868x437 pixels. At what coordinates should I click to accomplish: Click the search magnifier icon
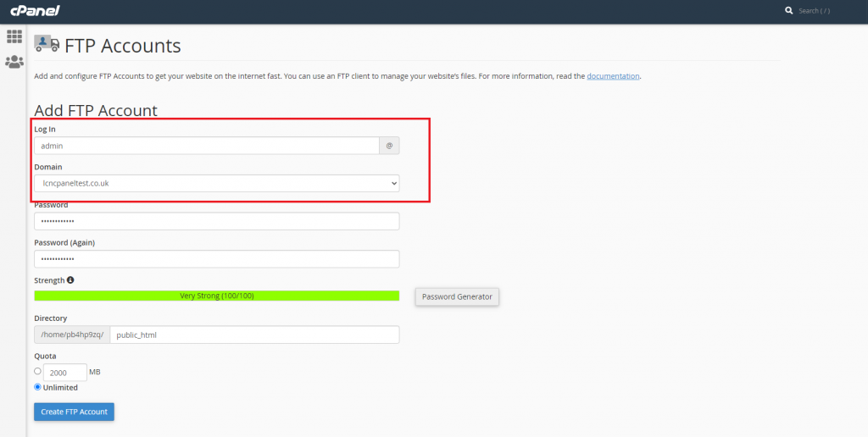(x=789, y=10)
